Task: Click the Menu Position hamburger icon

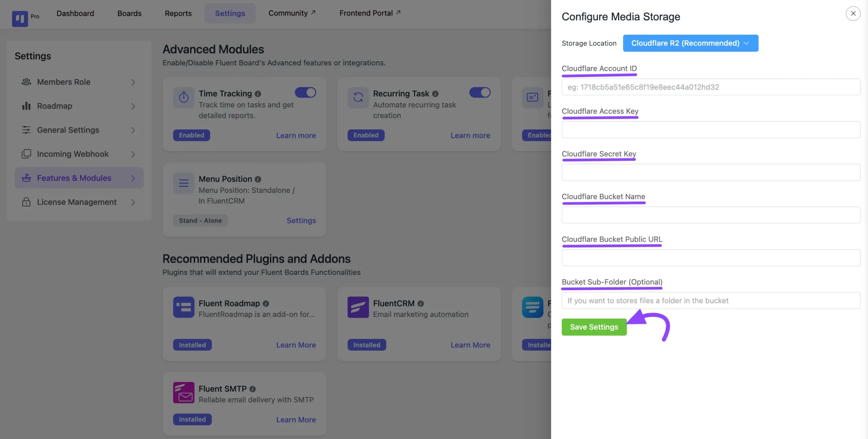Action: tap(184, 183)
